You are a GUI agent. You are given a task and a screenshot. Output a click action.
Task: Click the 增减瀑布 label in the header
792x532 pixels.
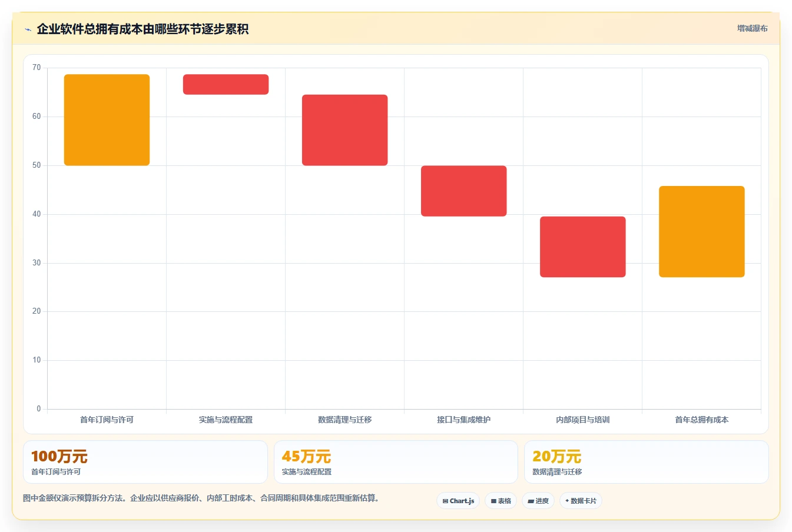point(753,28)
